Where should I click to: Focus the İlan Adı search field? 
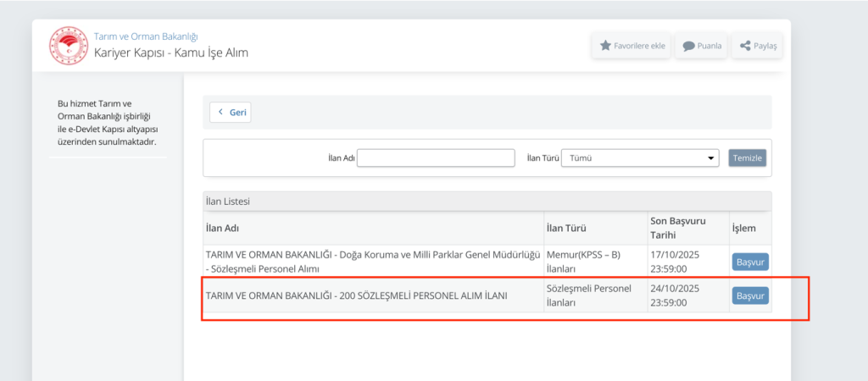pos(436,158)
